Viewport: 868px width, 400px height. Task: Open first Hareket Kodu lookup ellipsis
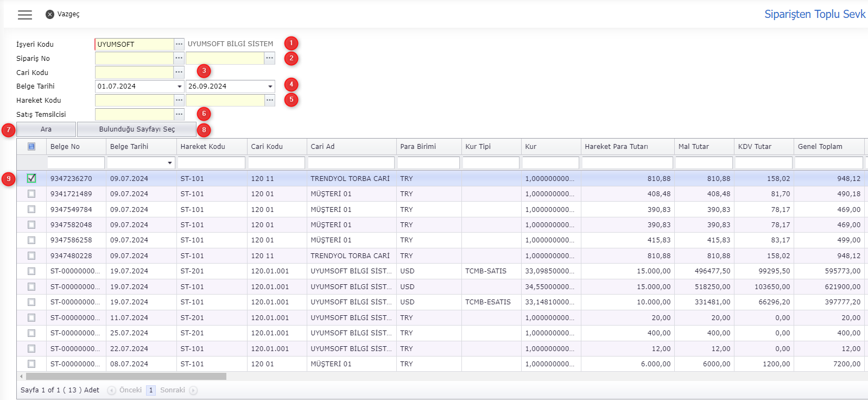179,100
